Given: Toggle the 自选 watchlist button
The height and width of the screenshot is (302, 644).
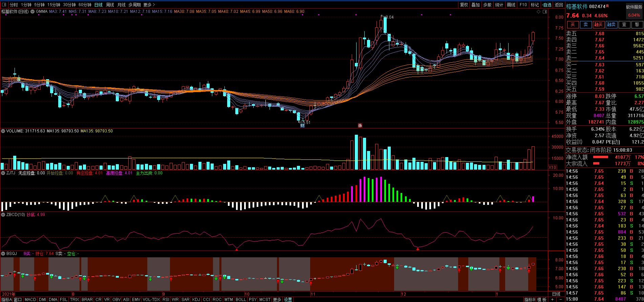Looking at the screenshot, I should (x=546, y=5).
